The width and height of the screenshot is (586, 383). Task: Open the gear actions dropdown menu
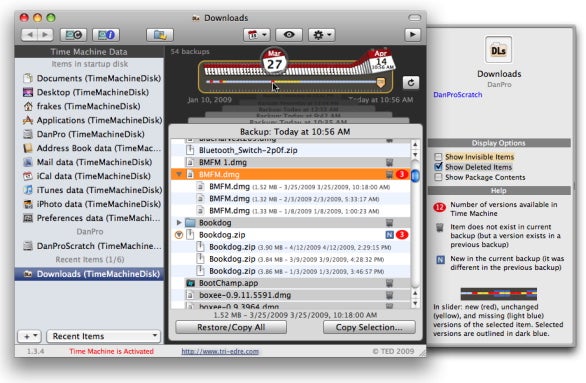(321, 35)
